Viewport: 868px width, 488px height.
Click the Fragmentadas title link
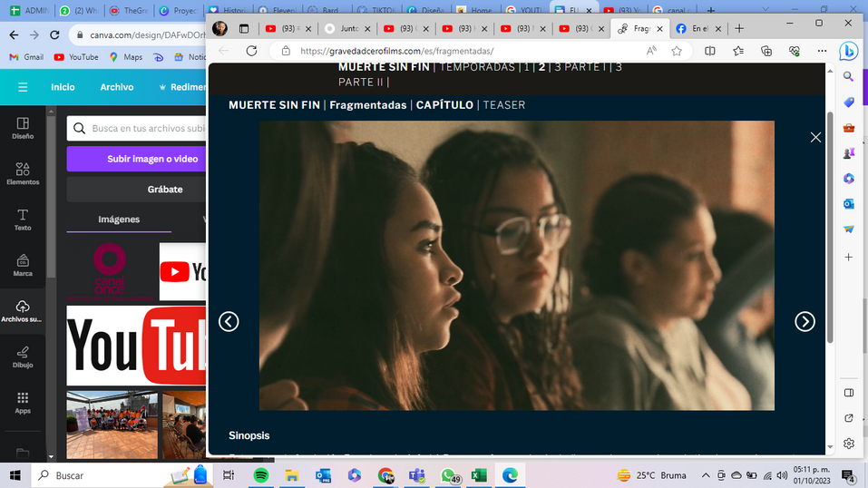click(x=367, y=104)
